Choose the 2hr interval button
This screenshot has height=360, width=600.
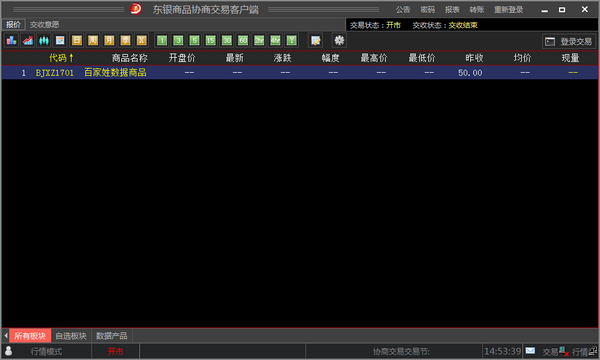259,40
